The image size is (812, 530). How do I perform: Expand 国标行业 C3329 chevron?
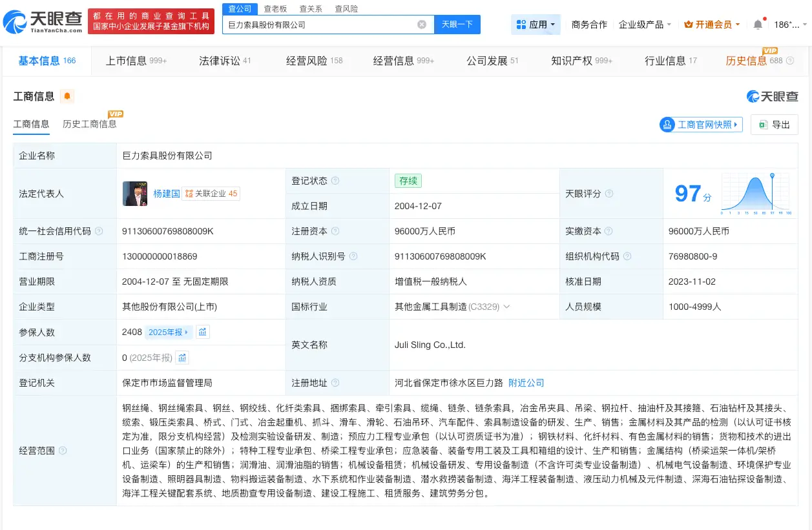point(506,307)
